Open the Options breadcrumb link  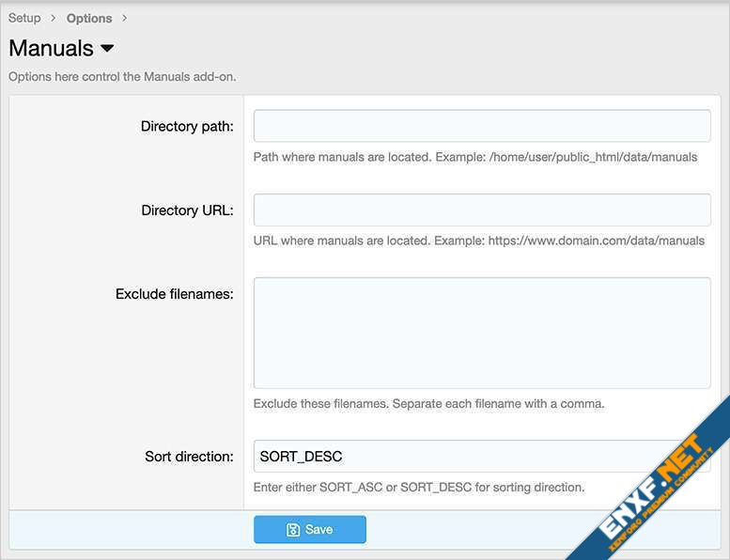89,18
